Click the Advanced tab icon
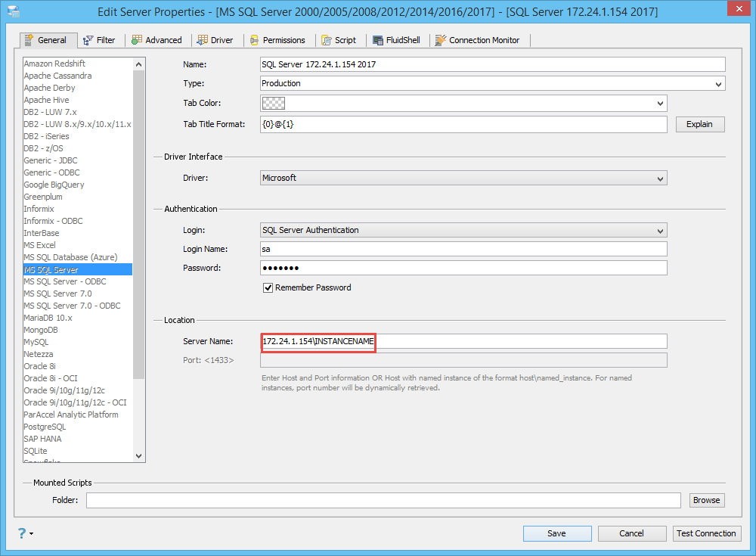 tap(137, 40)
